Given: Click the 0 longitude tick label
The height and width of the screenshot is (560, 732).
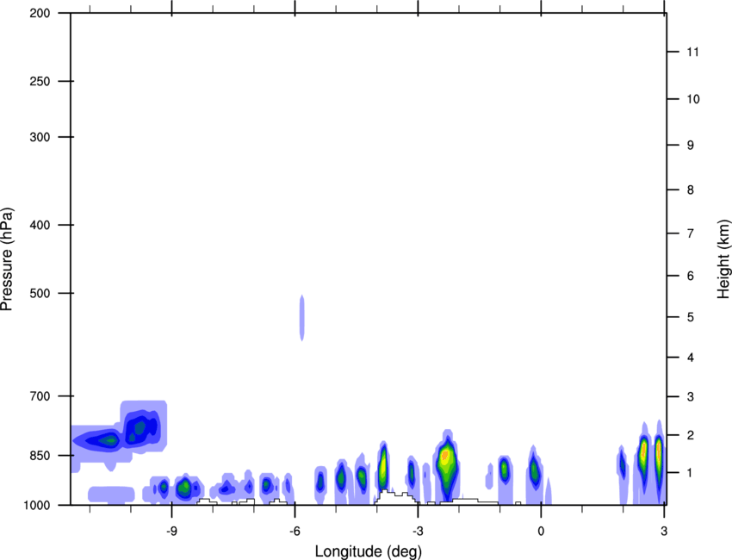Looking at the screenshot, I should pyautogui.click(x=541, y=531).
